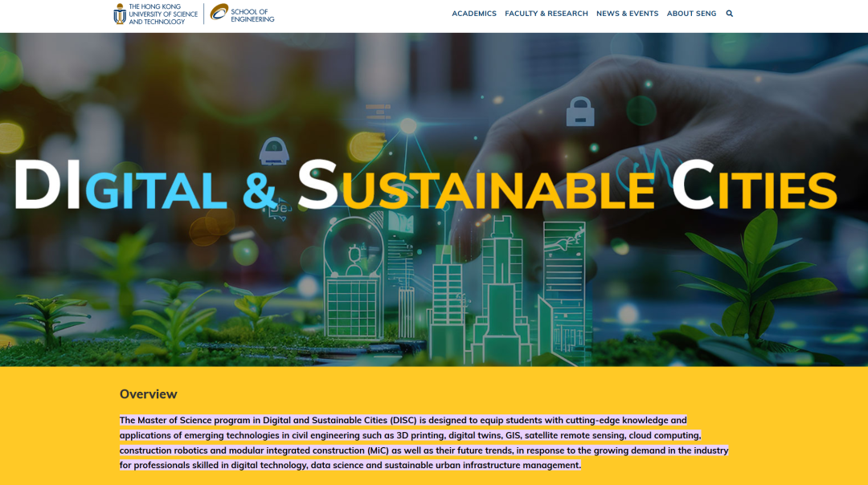Click the highlighted DISC program description paragraph
868x485 pixels.
pos(424,442)
